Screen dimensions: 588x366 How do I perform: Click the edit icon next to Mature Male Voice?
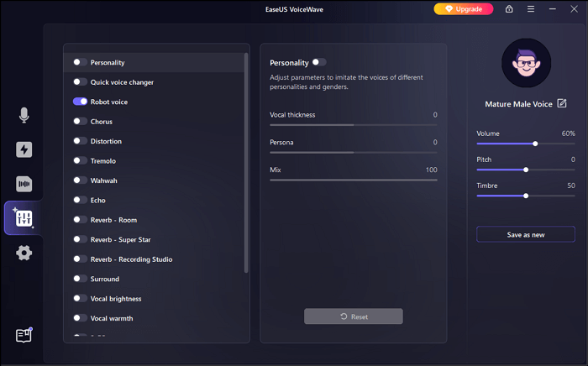562,103
